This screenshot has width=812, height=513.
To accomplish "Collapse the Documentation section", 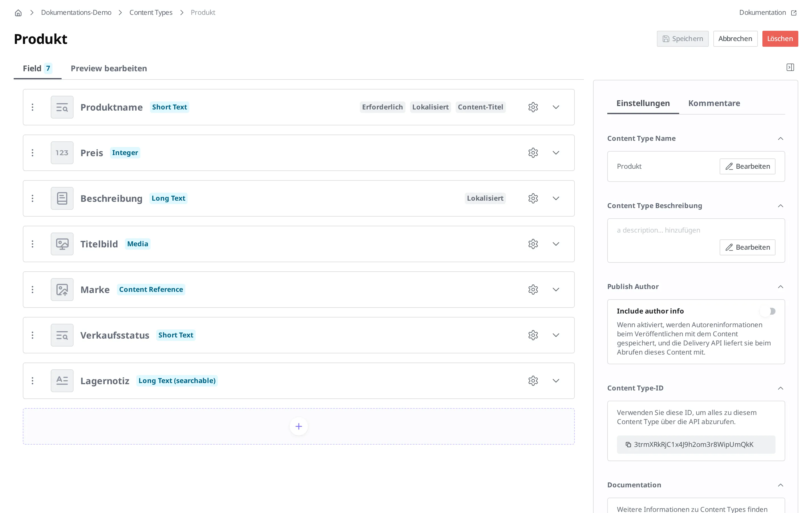I will click(x=780, y=485).
